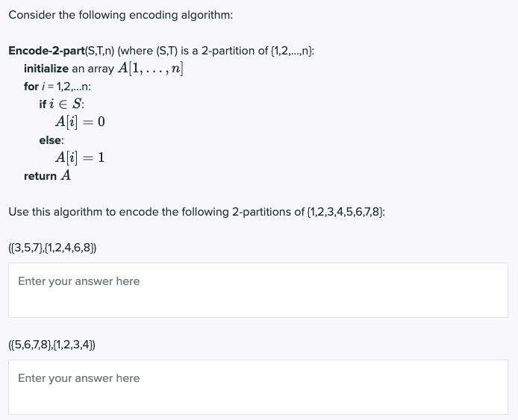Click the 'A[i] = 1' assignment
This screenshot has width=518, height=420.
[x=80, y=157]
